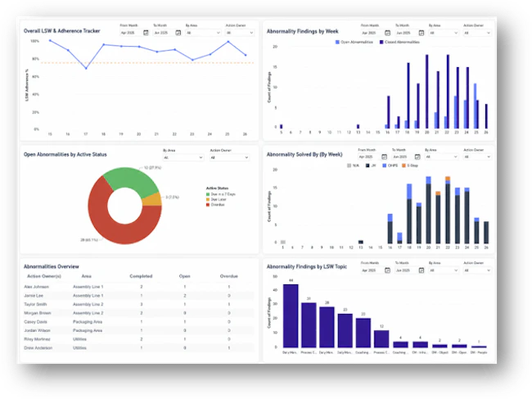
Task: Open To Month calendar in Findings by Week
Action: [422, 33]
